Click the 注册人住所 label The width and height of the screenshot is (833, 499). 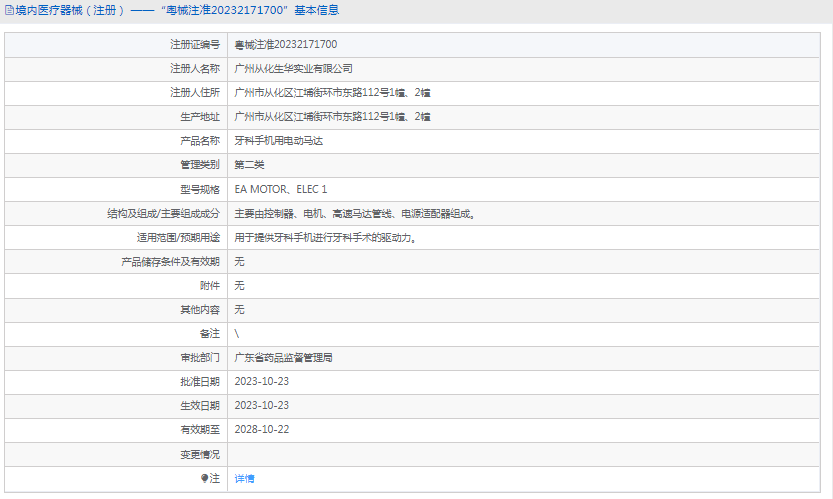tap(194, 92)
